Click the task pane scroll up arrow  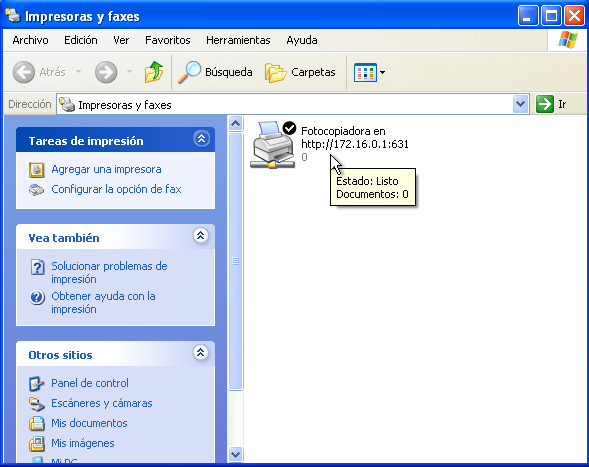(236, 123)
